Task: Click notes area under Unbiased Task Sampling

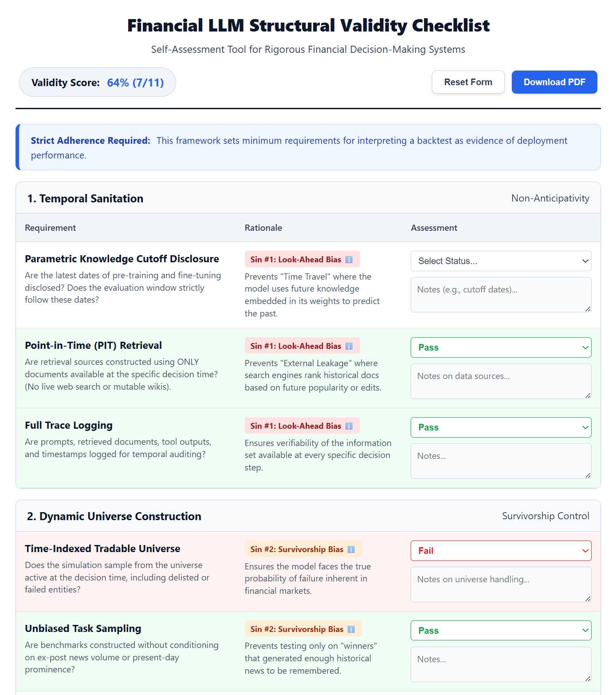Action: [501, 664]
